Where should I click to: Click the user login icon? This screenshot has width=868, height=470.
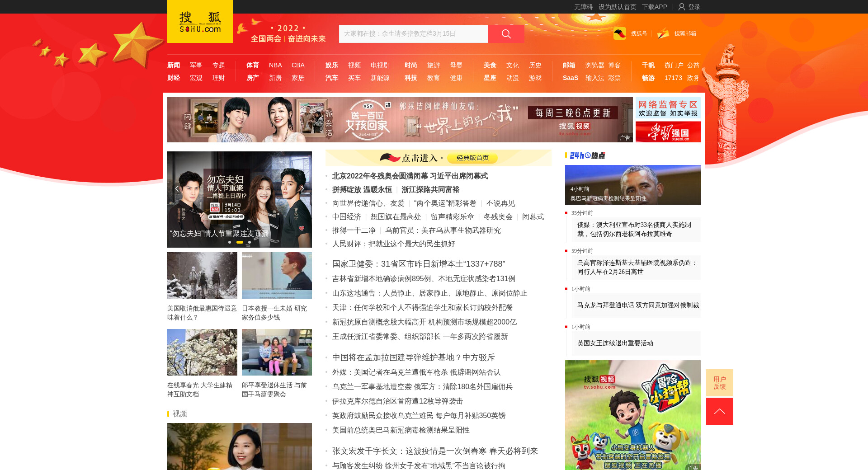(682, 7)
